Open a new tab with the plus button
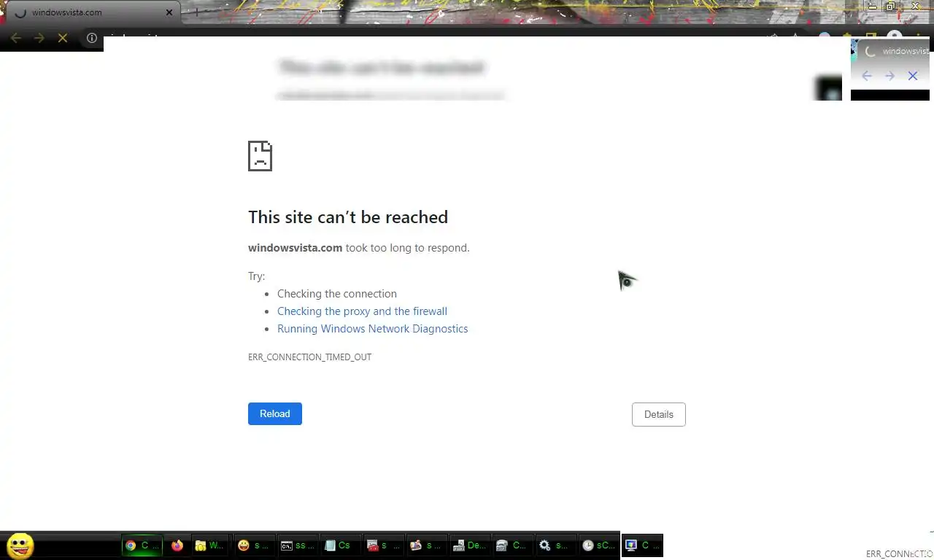The image size is (934, 560). pos(196,12)
